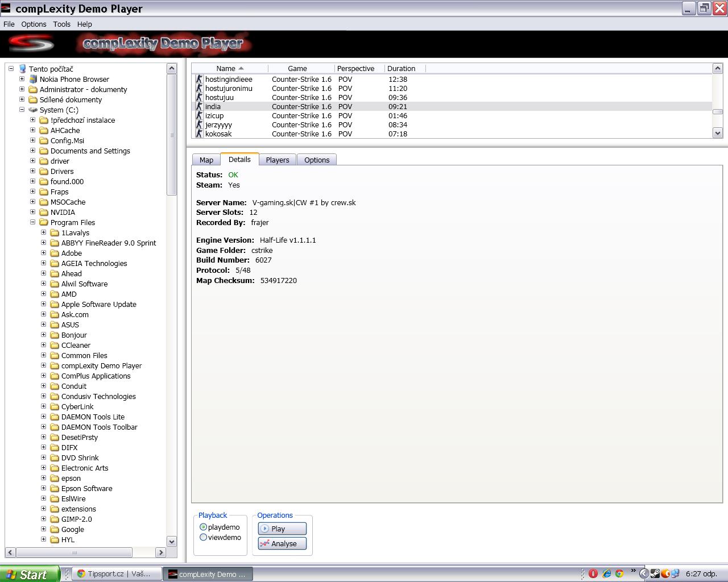Image resolution: width=728 pixels, height=582 pixels.
Task: Sort demos by Perspective column header
Action: tap(359, 68)
